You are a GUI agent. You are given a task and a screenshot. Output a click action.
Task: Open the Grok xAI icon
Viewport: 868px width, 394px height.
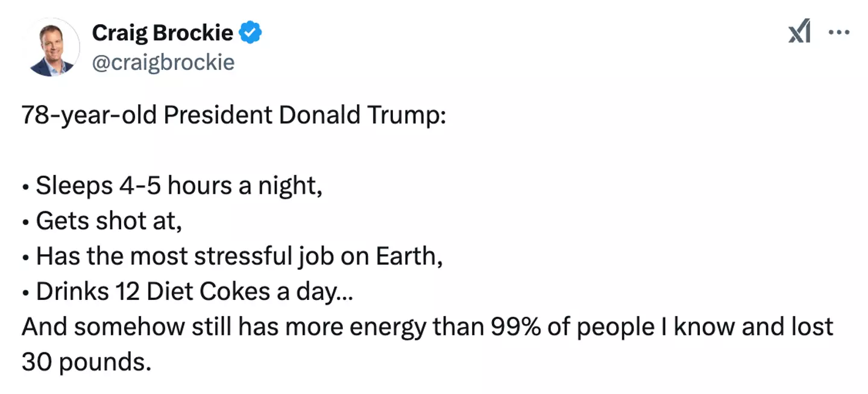[x=799, y=33]
